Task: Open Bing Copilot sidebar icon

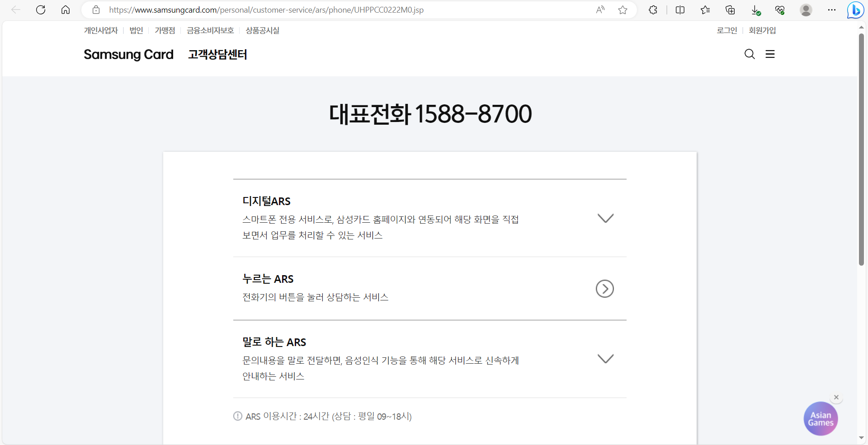Action: click(x=855, y=10)
